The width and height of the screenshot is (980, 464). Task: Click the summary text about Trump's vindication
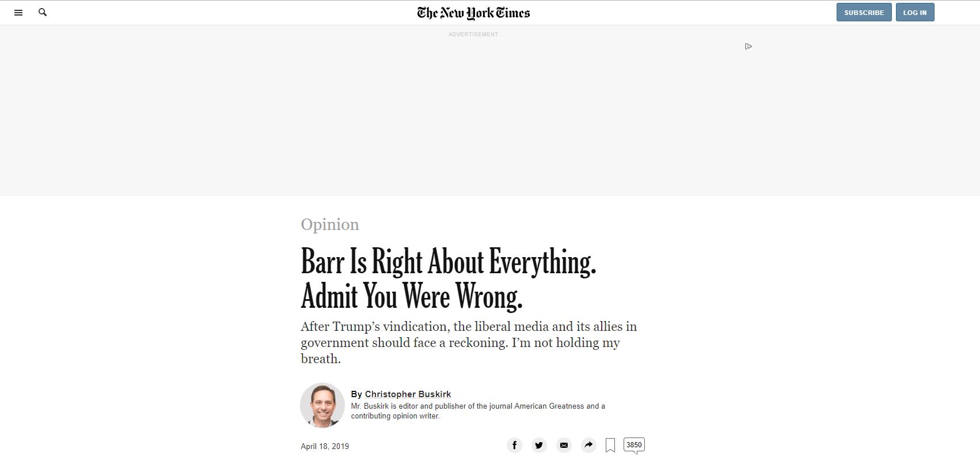point(469,342)
